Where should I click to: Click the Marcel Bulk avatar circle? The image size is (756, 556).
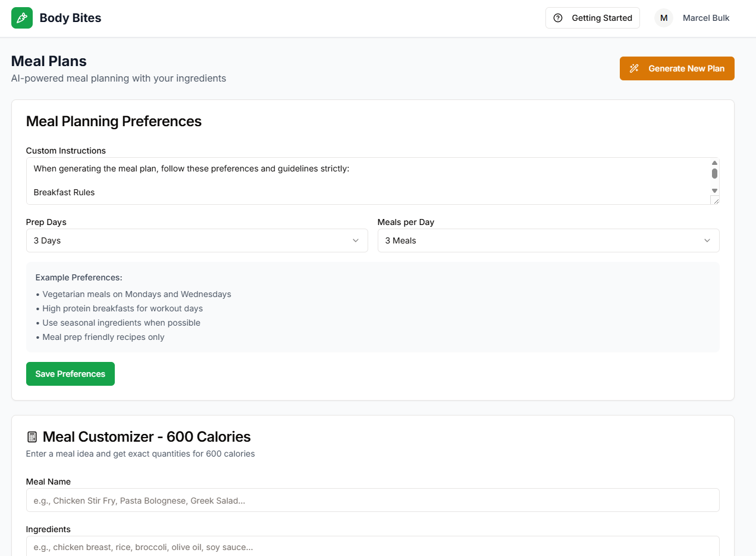click(x=663, y=18)
